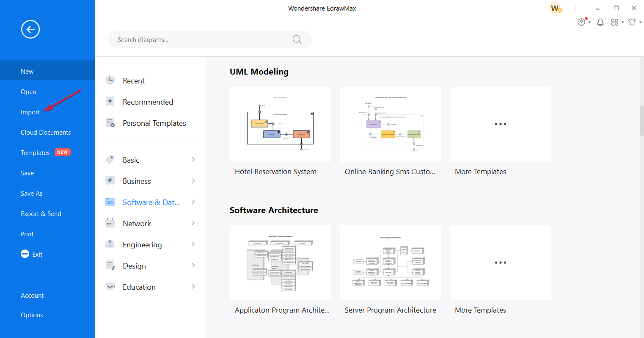The height and width of the screenshot is (338, 644).
Task: Click the Hotel Reservation System caption
Action: [x=275, y=172]
